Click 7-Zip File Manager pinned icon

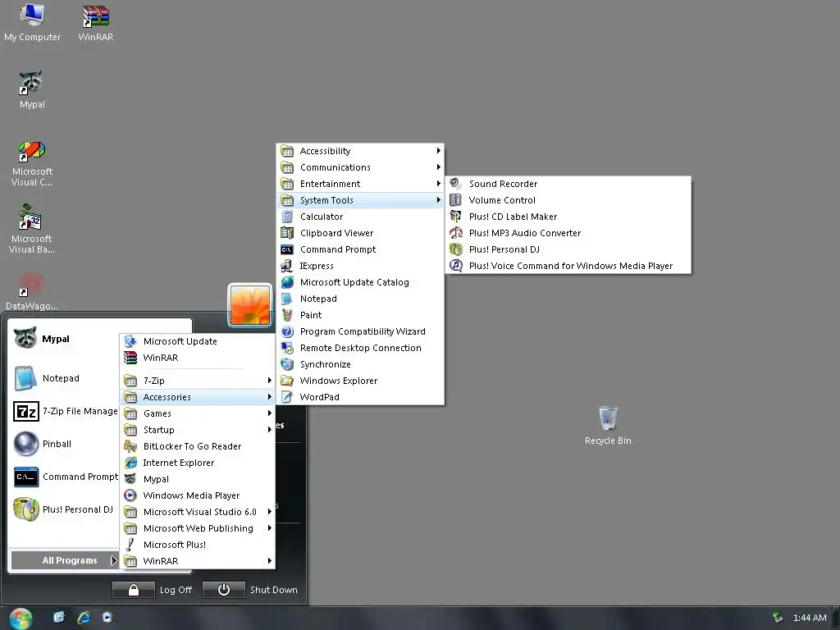tap(25, 412)
